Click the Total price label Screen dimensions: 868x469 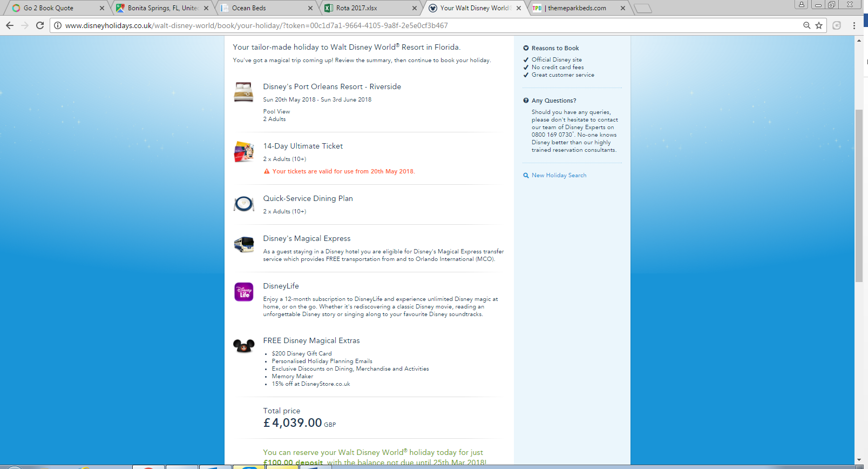(x=281, y=411)
